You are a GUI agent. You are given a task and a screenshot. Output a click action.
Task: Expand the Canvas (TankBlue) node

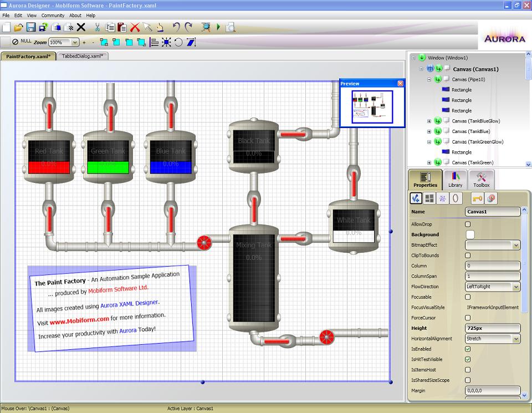coord(429,131)
